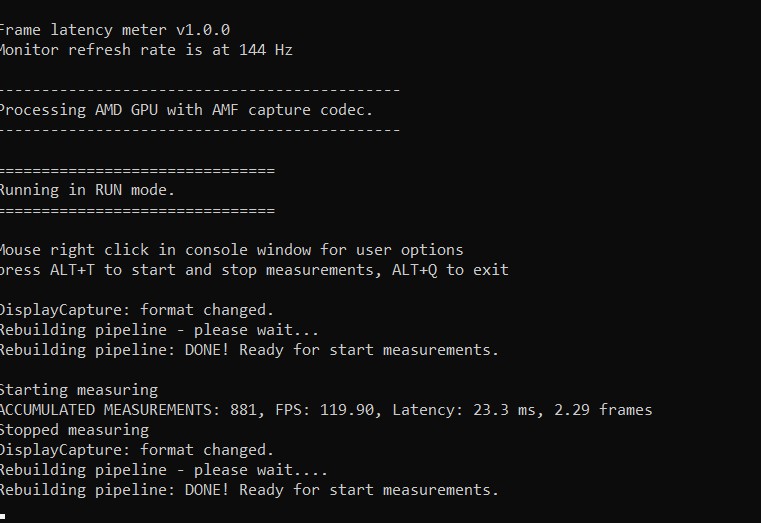
Task: Click the 'Stopped measuring' line
Action: 74,430
